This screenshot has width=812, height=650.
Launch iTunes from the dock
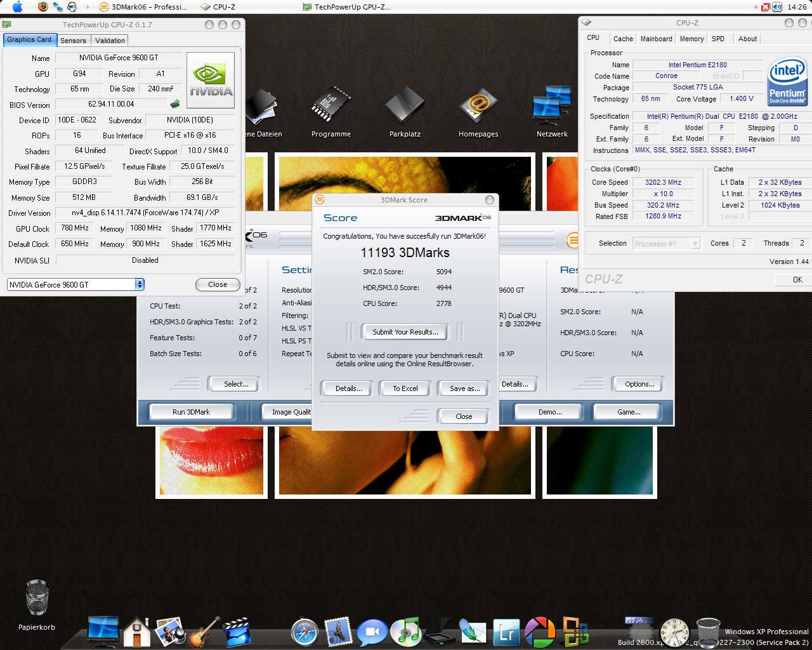tap(406, 632)
